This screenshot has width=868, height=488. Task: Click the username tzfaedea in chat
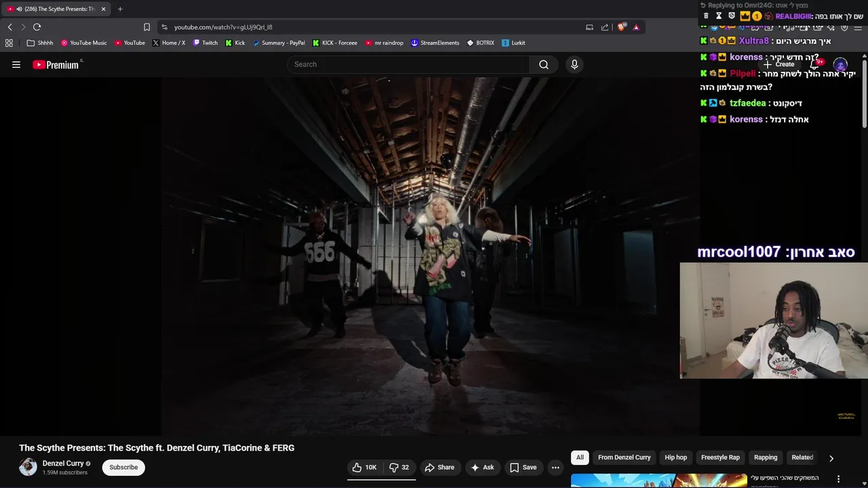[747, 103]
